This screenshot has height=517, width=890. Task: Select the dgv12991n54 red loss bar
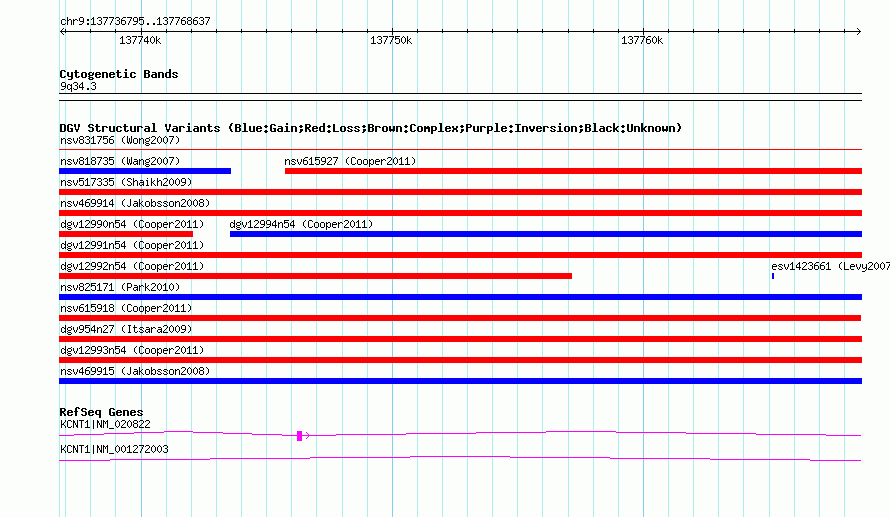[x=460, y=255]
